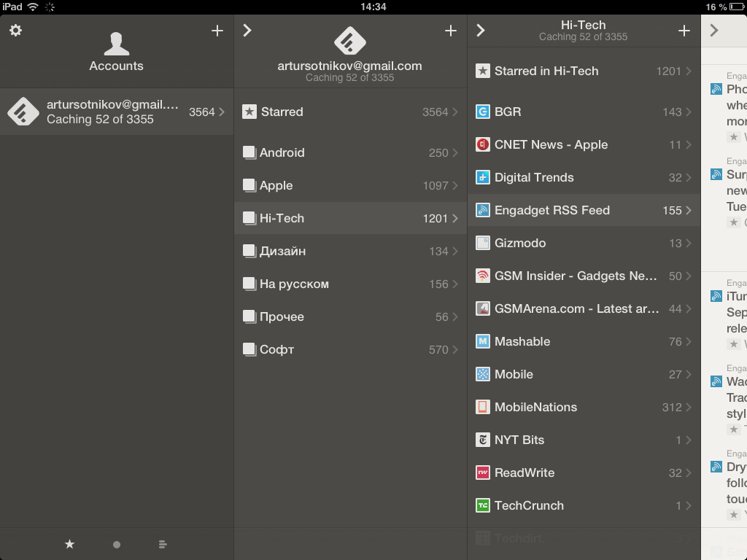Select the Engadget RSS Feed
The width and height of the screenshot is (747, 560).
click(584, 210)
